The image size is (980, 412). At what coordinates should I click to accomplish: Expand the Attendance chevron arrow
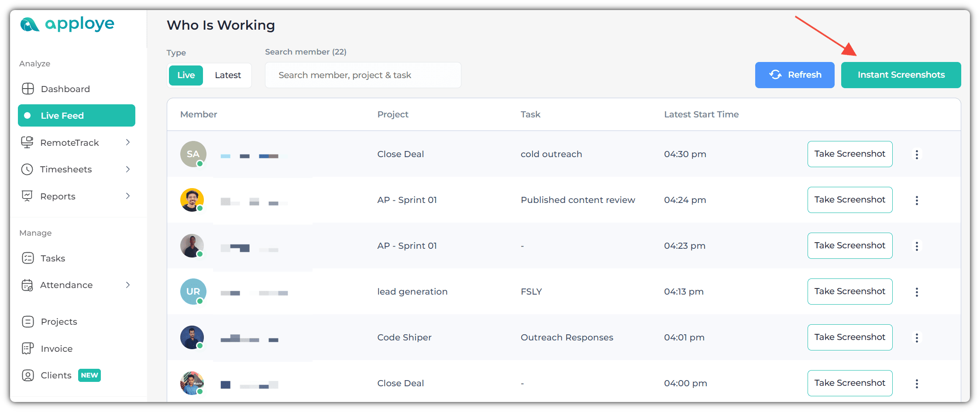(128, 285)
